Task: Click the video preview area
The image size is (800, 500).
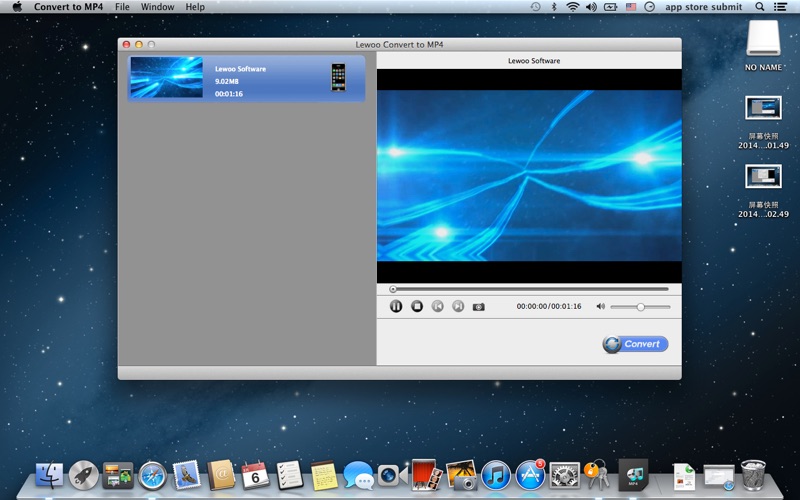Action: (529, 176)
